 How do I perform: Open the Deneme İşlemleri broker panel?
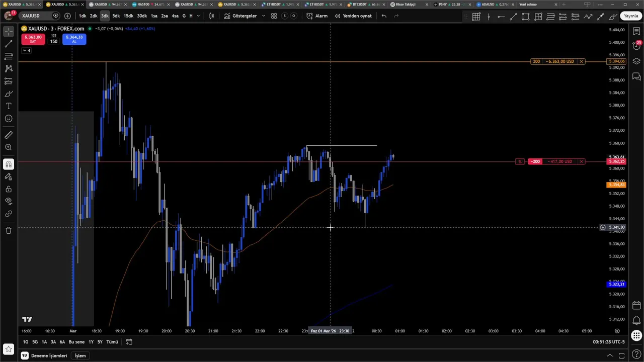[44, 355]
